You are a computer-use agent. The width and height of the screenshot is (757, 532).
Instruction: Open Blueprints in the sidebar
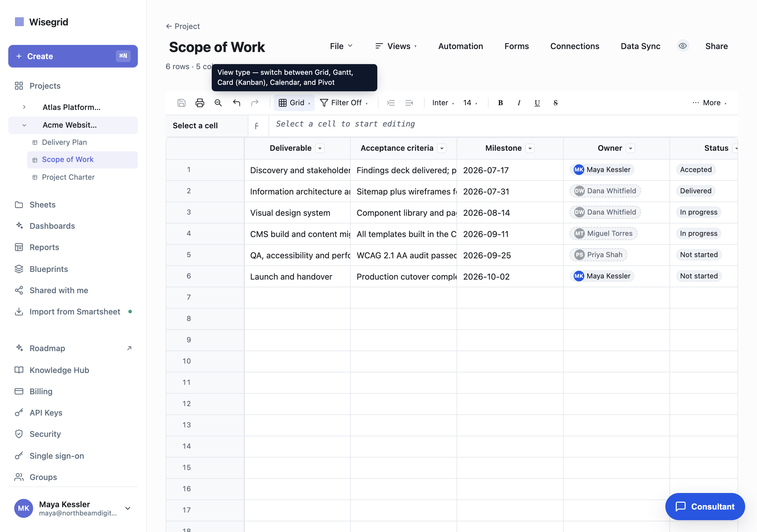(73, 269)
